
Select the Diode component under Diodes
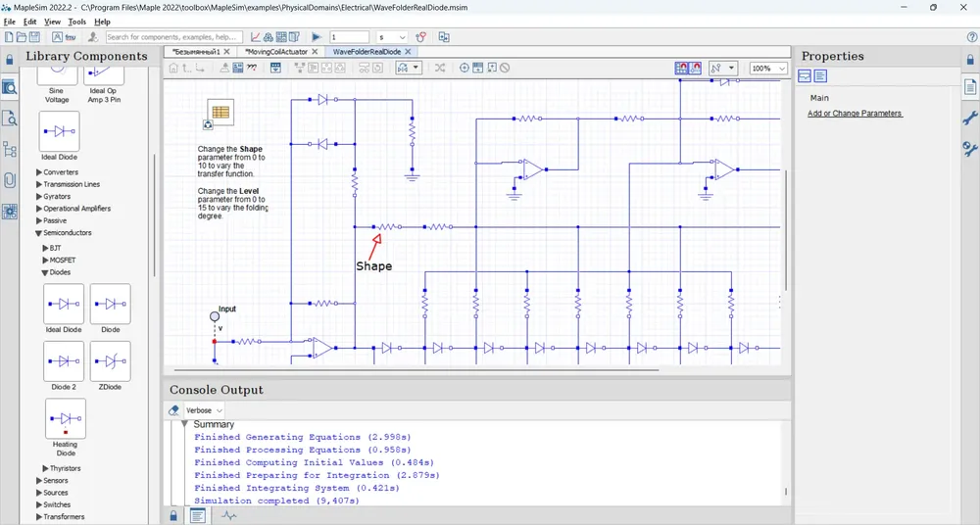110,304
